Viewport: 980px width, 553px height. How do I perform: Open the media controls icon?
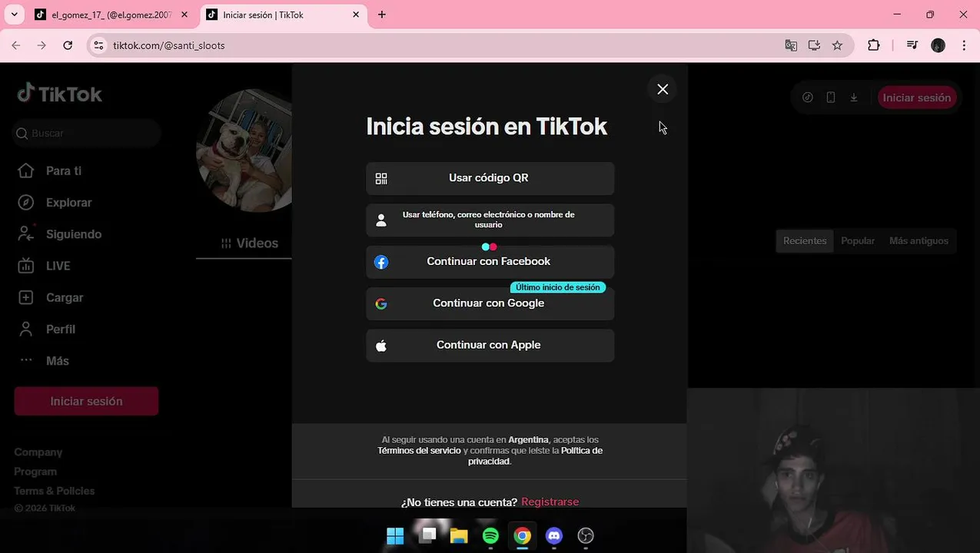pos(912,45)
